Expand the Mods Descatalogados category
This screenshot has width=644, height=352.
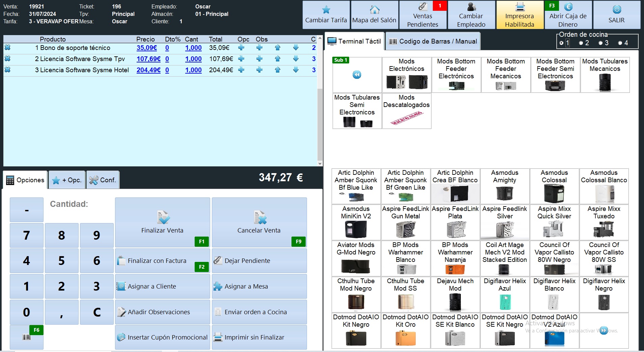407,111
